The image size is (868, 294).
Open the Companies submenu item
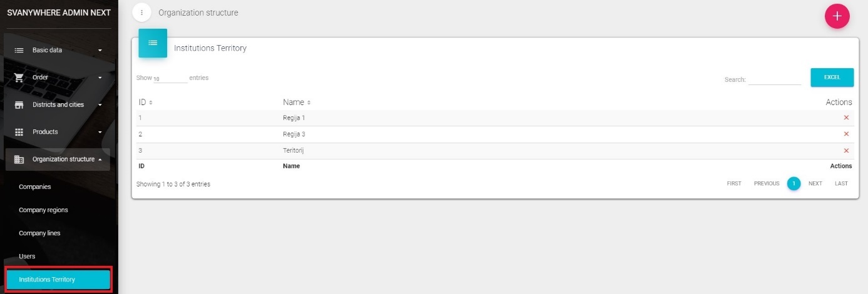35,187
